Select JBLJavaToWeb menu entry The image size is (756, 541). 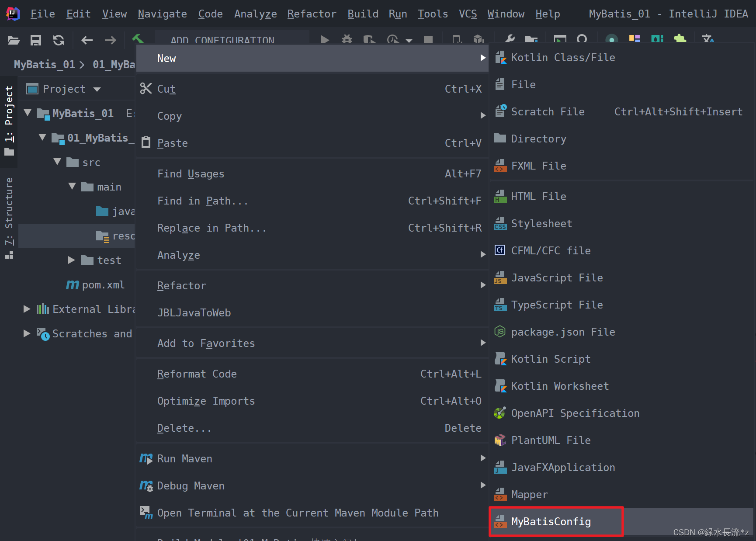(x=312, y=312)
